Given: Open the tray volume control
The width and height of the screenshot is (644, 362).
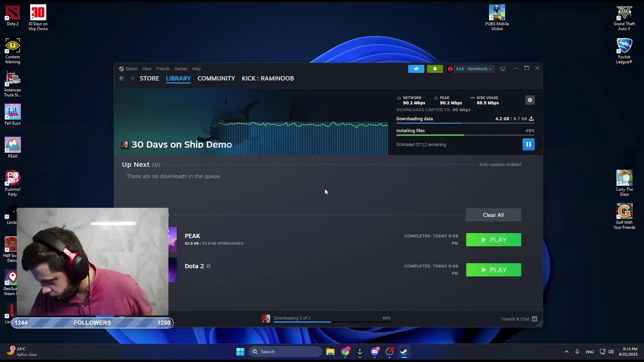Looking at the screenshot, I should pos(611,352).
